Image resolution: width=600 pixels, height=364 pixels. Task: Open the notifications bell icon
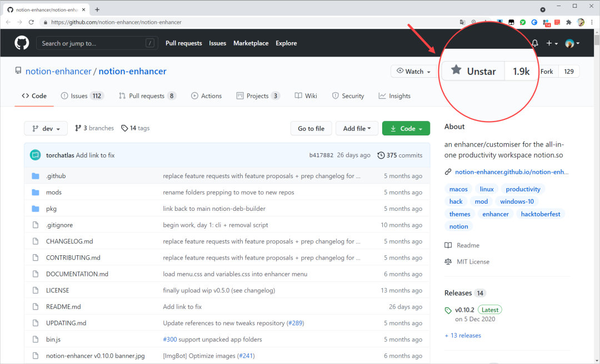534,43
